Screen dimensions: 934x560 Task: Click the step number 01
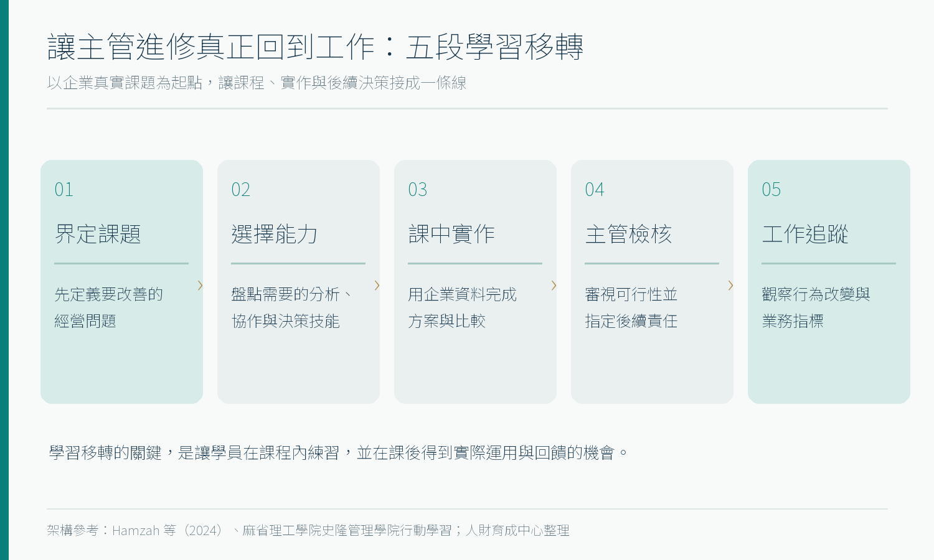click(64, 189)
